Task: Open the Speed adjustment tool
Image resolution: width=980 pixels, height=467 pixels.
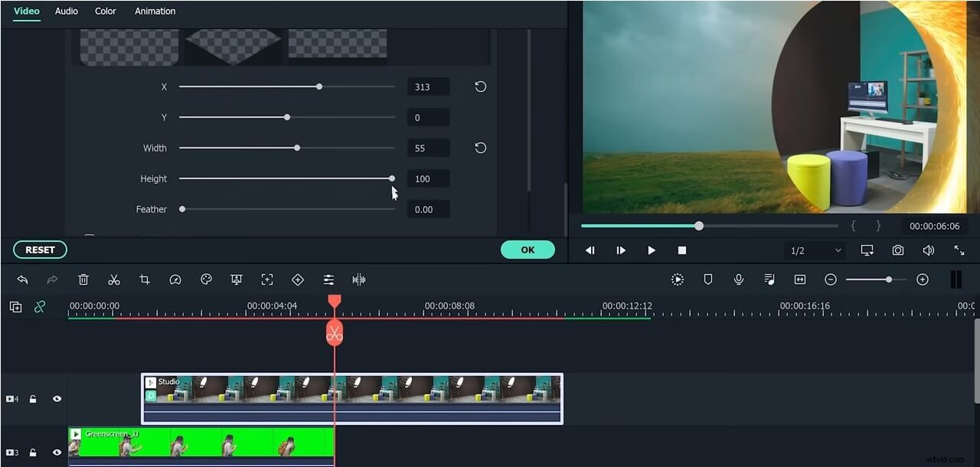Action: [175, 279]
